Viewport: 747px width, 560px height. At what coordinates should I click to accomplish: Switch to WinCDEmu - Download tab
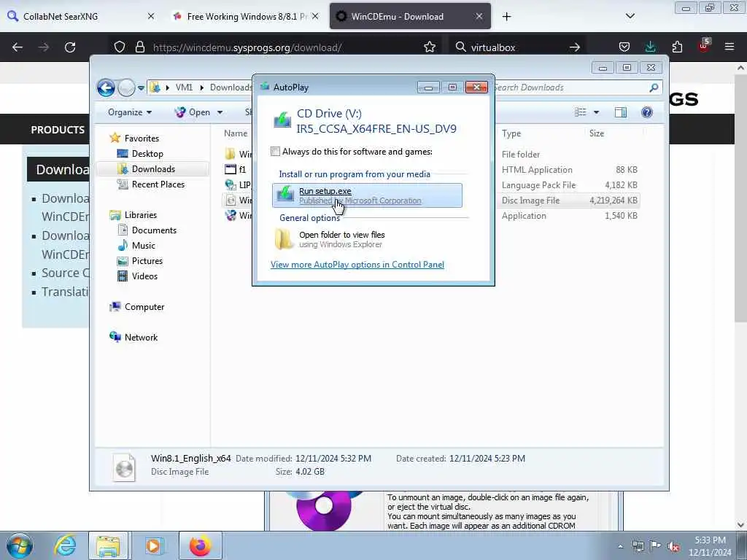[410, 16]
